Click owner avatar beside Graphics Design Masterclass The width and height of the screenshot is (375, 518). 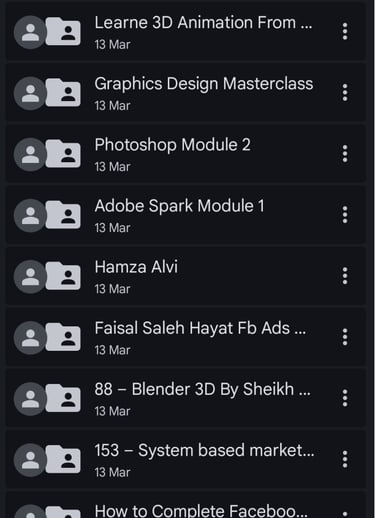click(30, 93)
